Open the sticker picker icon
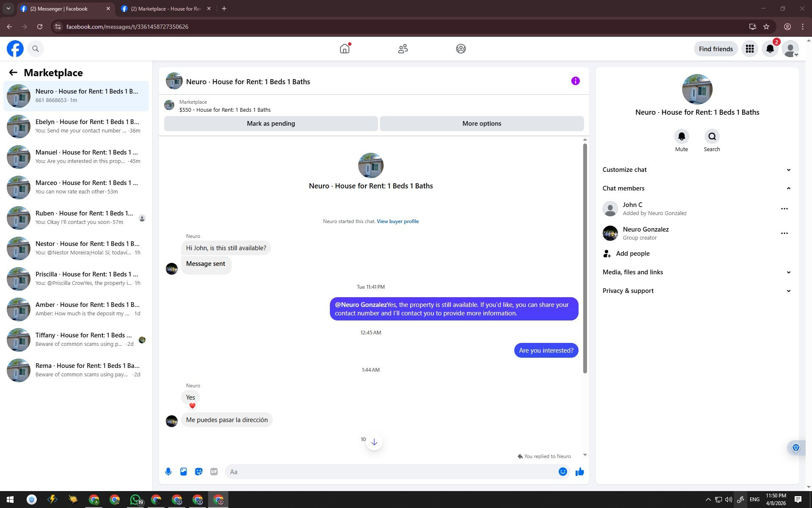Viewport: 812px width, 508px height. tap(199, 472)
